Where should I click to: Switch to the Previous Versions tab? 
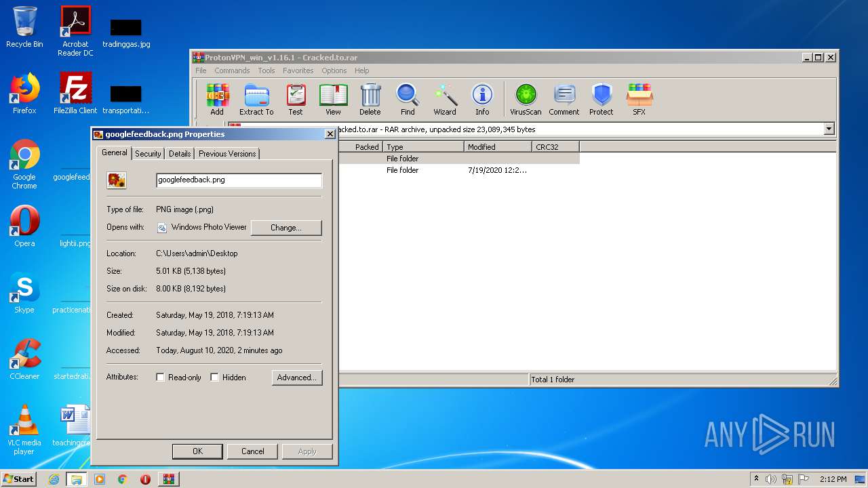[x=227, y=154]
